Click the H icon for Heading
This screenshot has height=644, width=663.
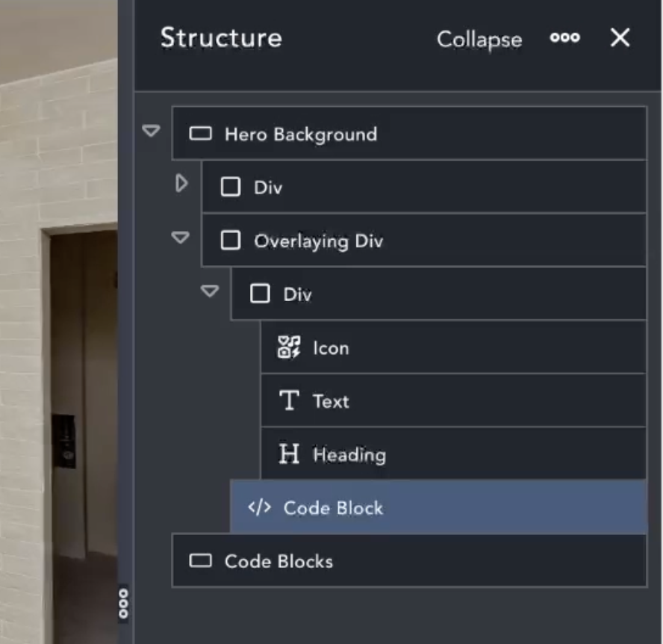tap(289, 454)
